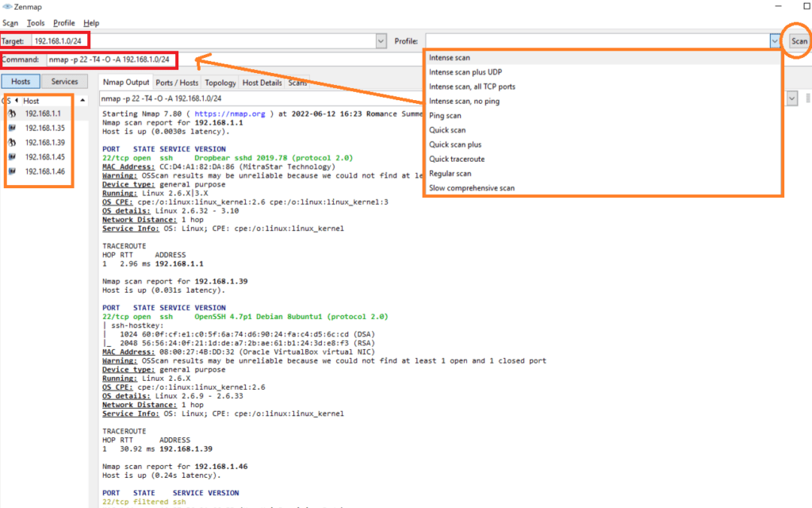The image size is (812, 508).
Task: Minimize the Zenmap window
Action: pyautogui.click(x=779, y=6)
